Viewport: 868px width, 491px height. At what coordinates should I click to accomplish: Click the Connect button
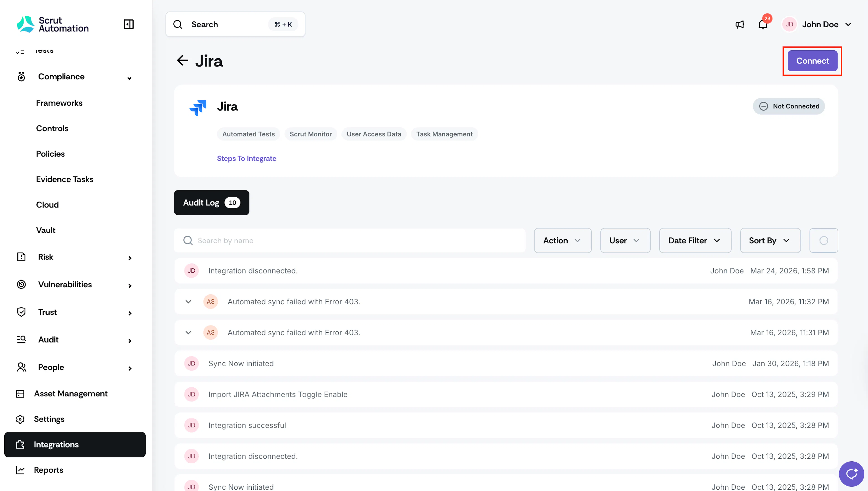[812, 61]
